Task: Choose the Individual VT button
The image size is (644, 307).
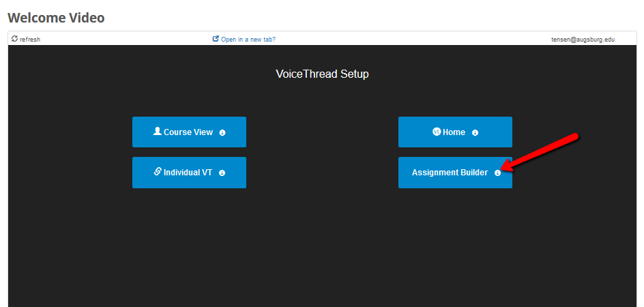Action: [x=189, y=172]
